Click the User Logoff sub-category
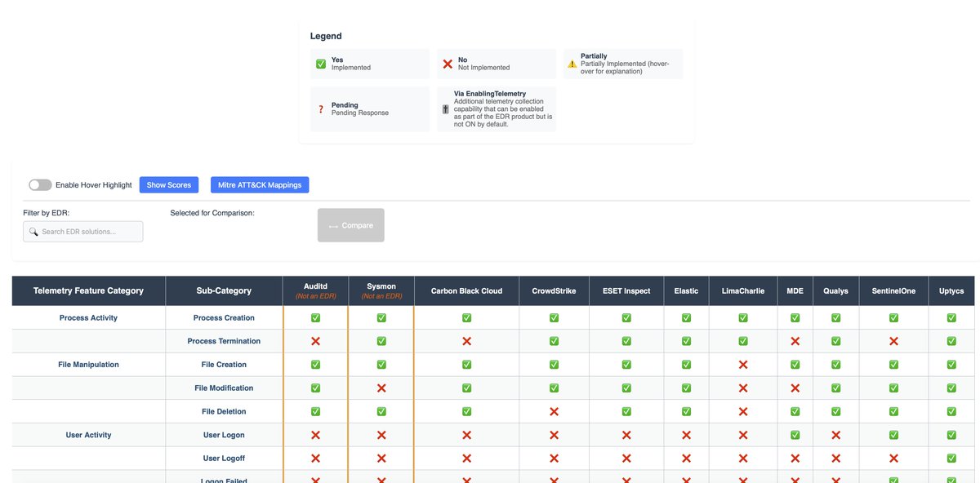 224,459
